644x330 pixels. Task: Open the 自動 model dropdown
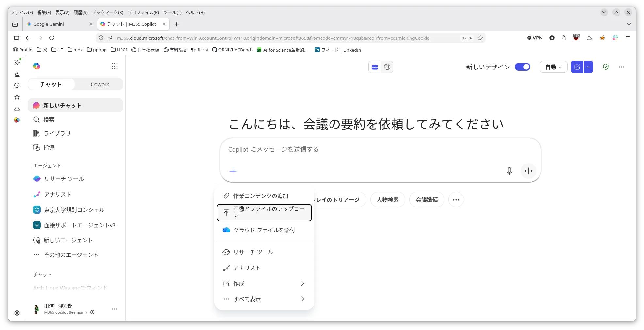[554, 67]
